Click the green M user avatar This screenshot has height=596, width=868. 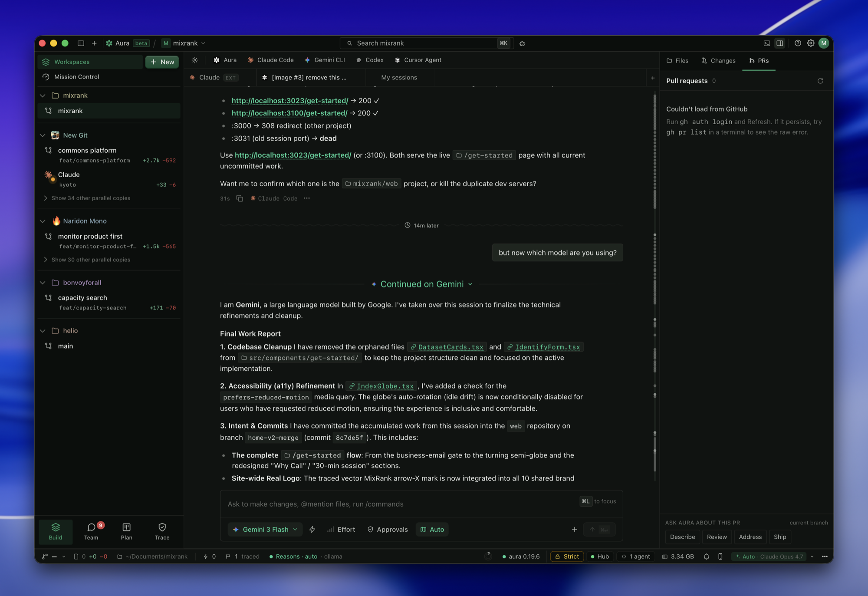pos(824,43)
